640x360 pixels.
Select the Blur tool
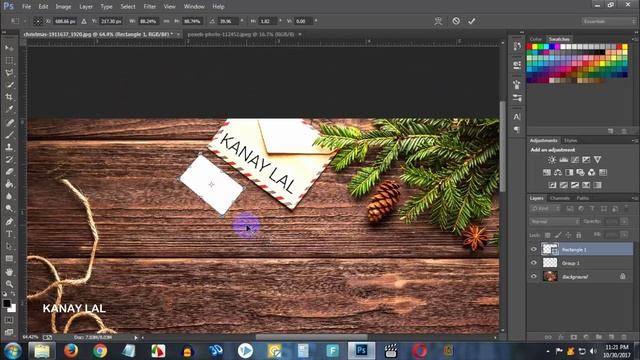9,196
